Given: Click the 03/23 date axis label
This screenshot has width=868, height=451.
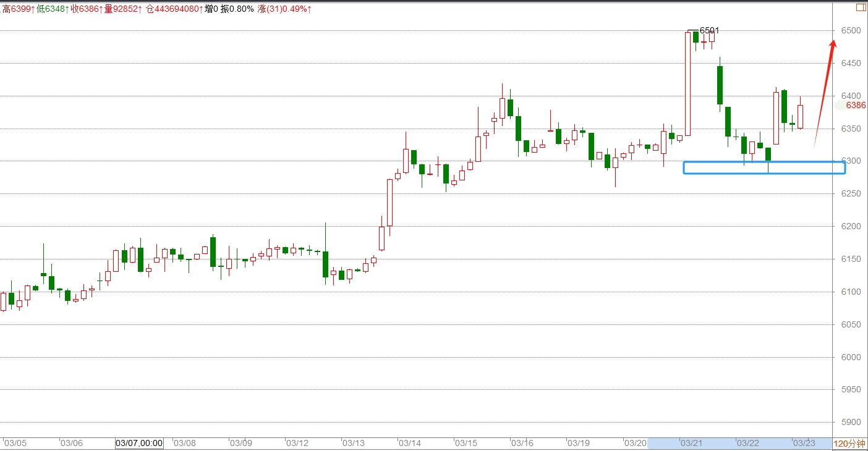Looking at the screenshot, I should (804, 444).
